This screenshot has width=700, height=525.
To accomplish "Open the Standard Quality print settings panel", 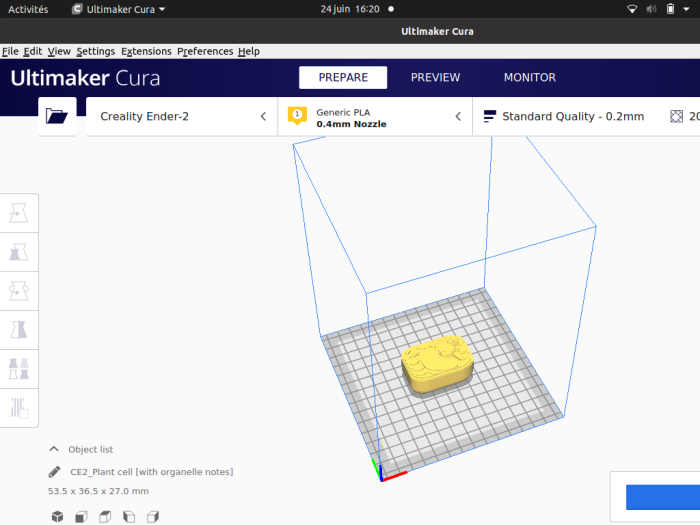I will click(564, 116).
